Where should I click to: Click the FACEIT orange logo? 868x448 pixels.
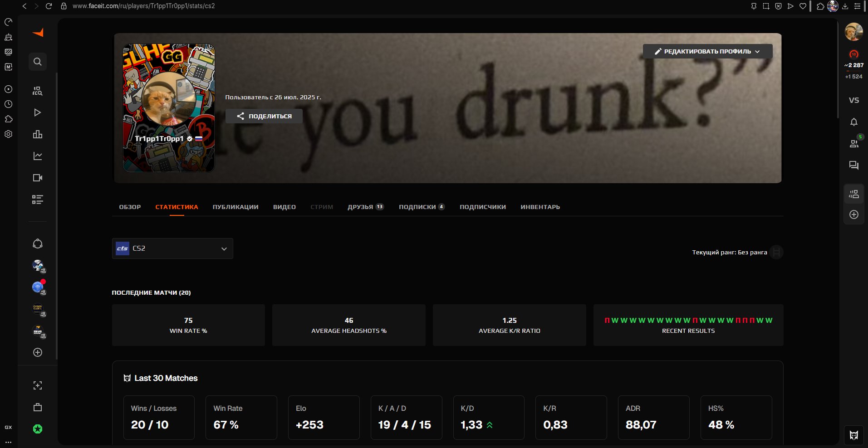tap(38, 33)
